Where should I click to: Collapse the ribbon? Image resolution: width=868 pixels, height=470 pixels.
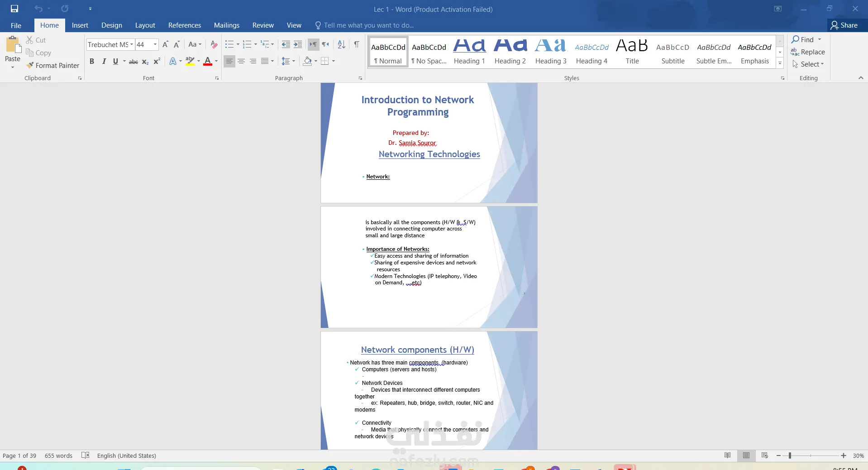click(x=861, y=78)
